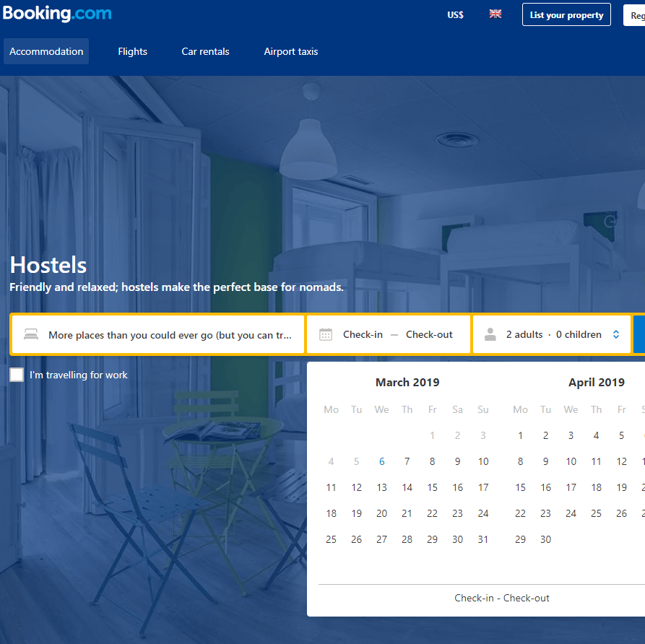Open the Check-in date picker field
The height and width of the screenshot is (644, 645).
pos(363,334)
